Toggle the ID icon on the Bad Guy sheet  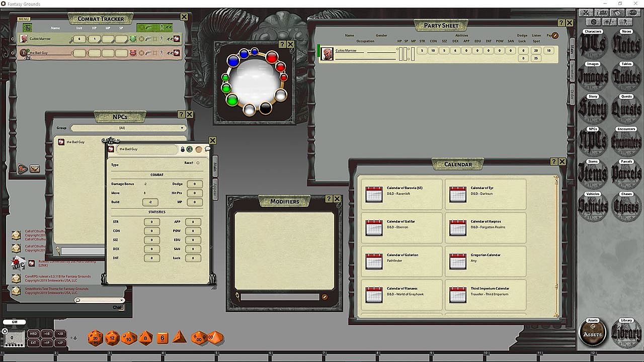click(x=190, y=149)
